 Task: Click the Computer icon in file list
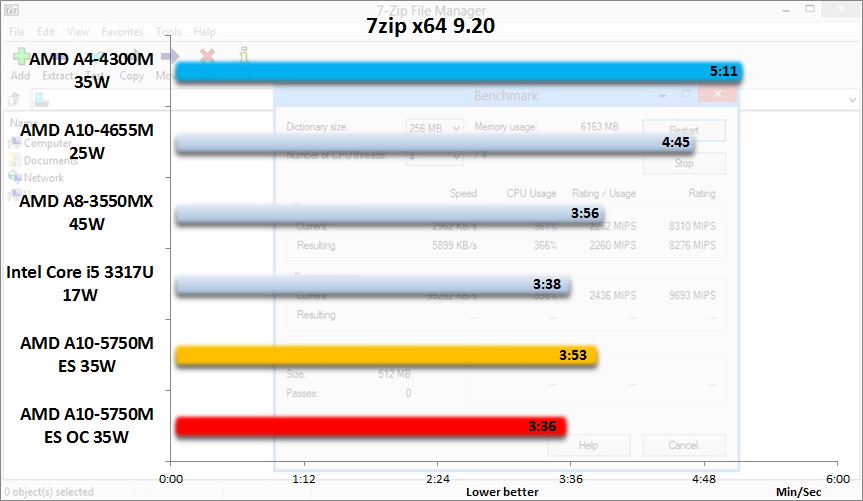[14, 143]
